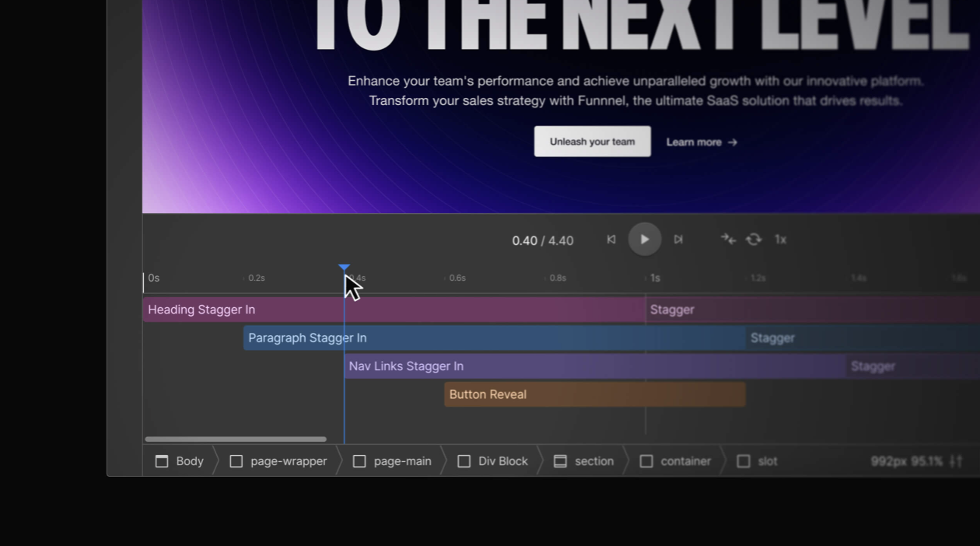
Task: Skip to the end of the animation
Action: [678, 240]
